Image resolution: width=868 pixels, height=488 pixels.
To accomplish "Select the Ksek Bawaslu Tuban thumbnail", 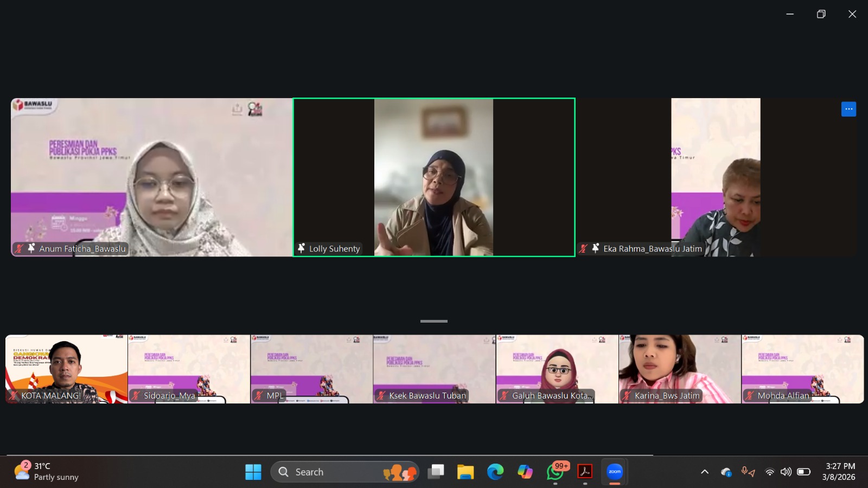I will tap(434, 369).
